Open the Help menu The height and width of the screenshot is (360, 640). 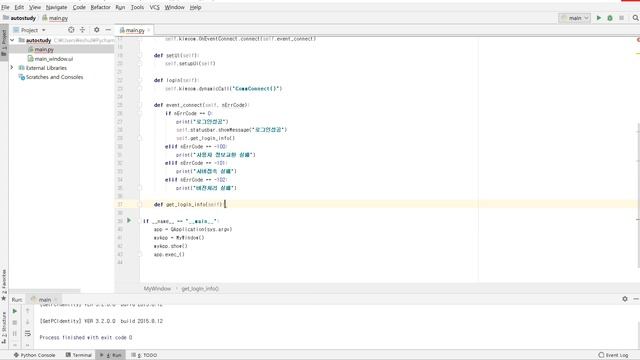(x=196, y=7)
